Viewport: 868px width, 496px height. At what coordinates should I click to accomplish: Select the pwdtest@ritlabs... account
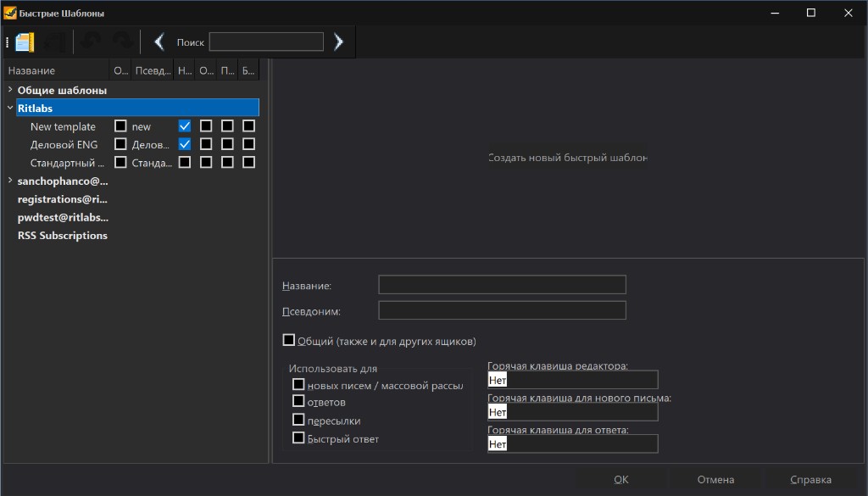[63, 218]
